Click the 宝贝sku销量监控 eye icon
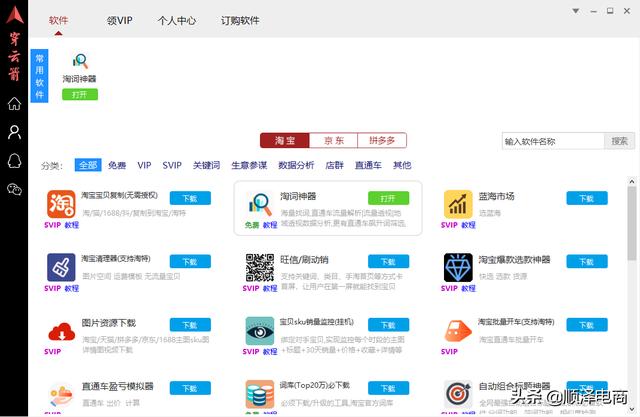Screen dimensions: 640x417 click(260, 331)
